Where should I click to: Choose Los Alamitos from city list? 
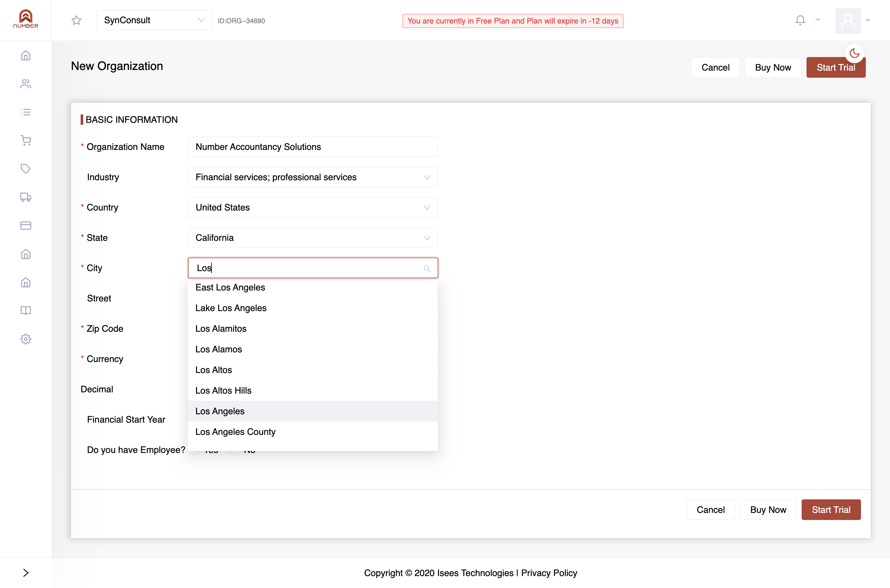click(313, 328)
